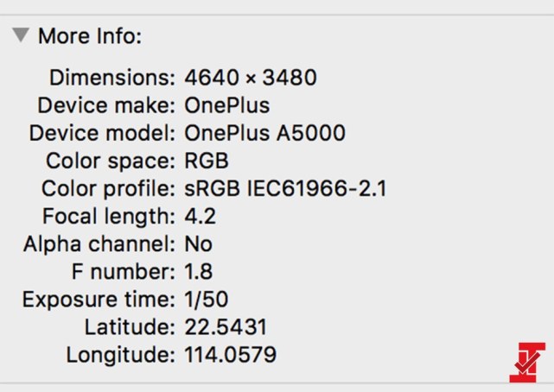Click the Device model label

pos(102,133)
